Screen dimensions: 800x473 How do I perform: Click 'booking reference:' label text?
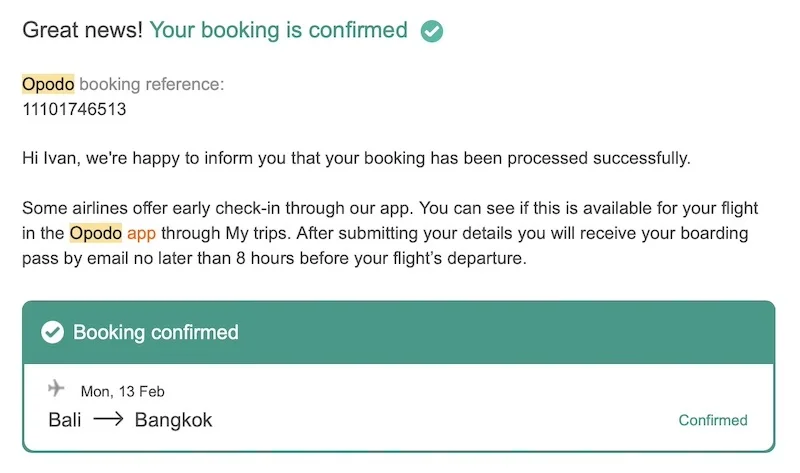[151, 84]
